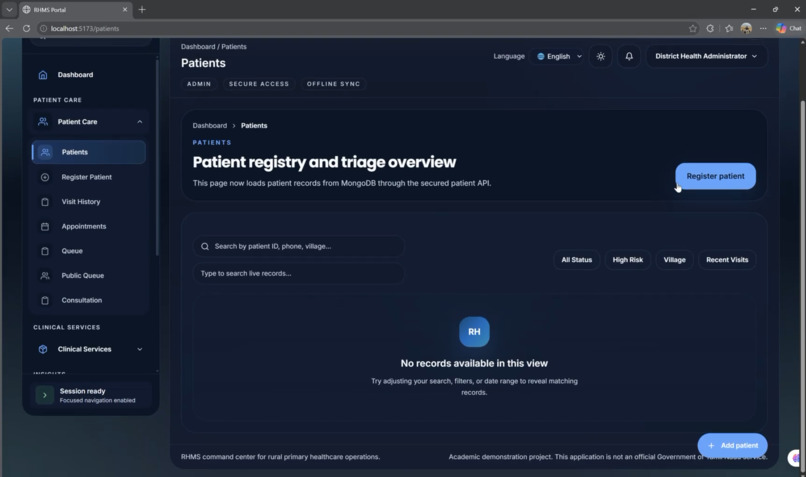Toggle the High Risk filter chip
This screenshot has height=477, width=806.
coord(628,260)
